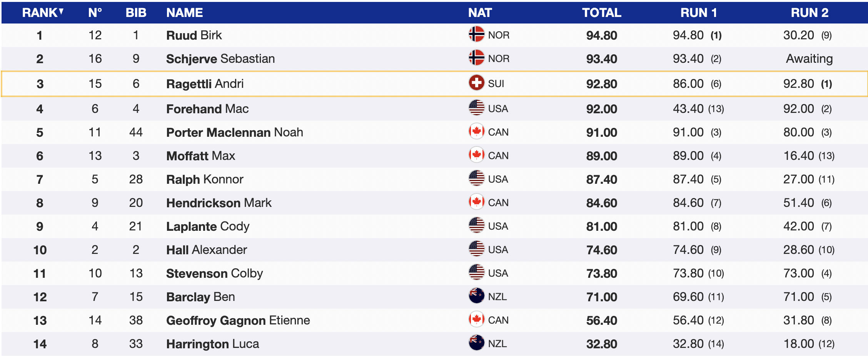Click Norway flag icon beside Ruud Birk
The image size is (868, 356).
[476, 34]
